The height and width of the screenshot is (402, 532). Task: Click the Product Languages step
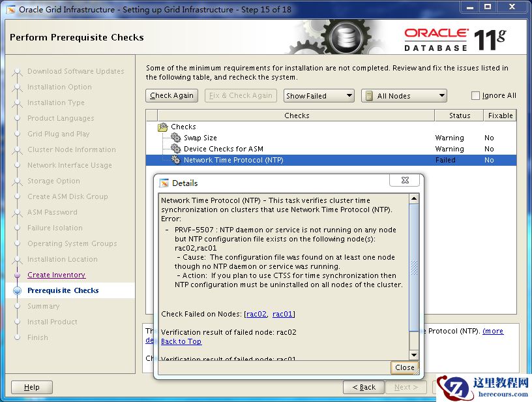click(61, 118)
